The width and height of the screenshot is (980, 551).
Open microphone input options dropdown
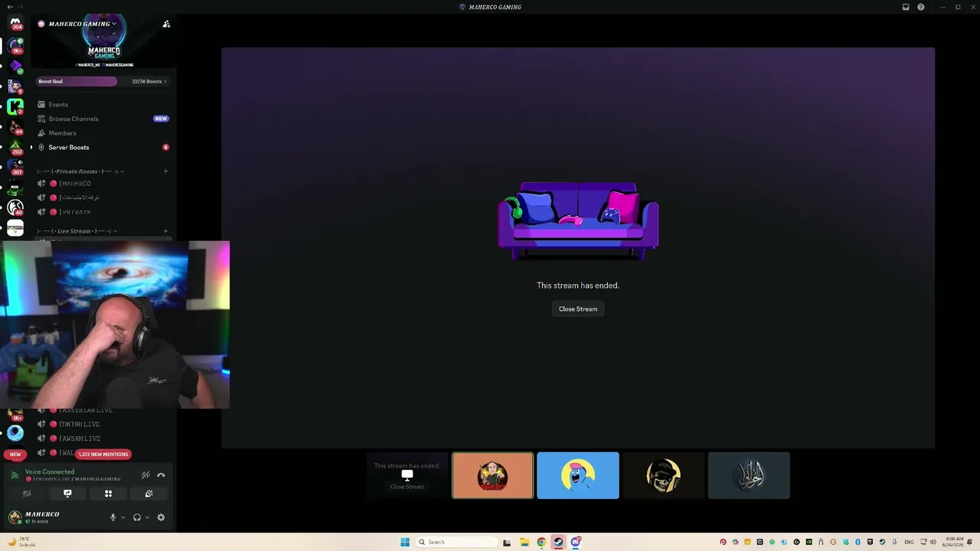(123, 517)
